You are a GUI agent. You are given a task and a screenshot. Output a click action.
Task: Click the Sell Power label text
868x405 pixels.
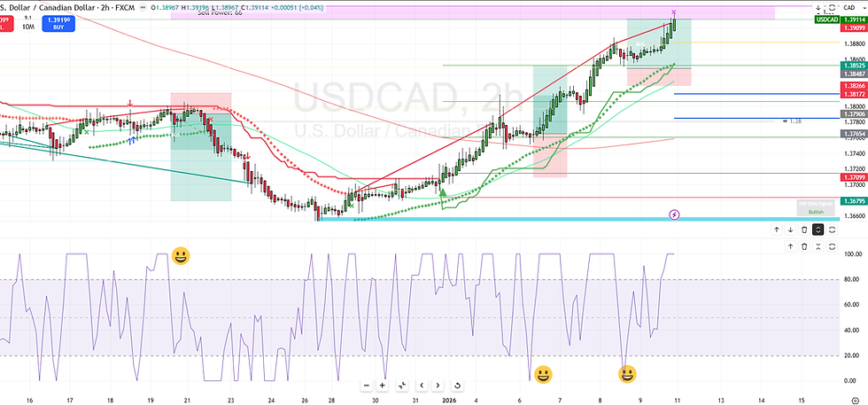[221, 12]
